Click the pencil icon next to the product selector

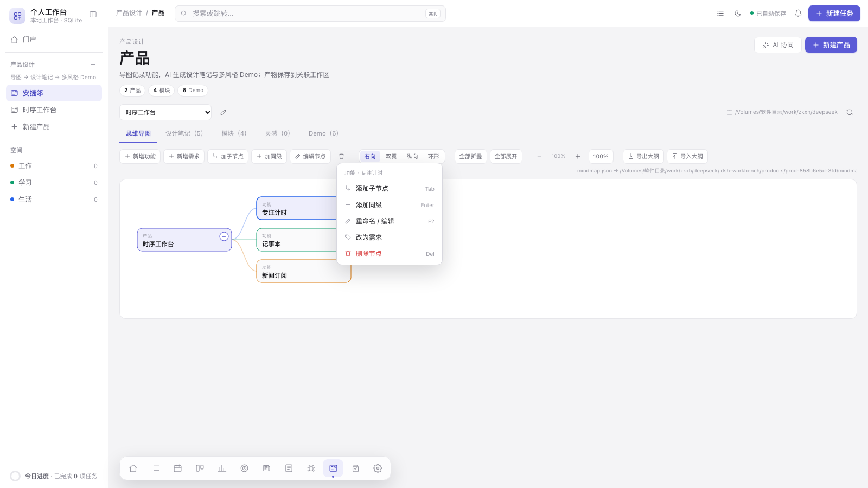point(223,112)
